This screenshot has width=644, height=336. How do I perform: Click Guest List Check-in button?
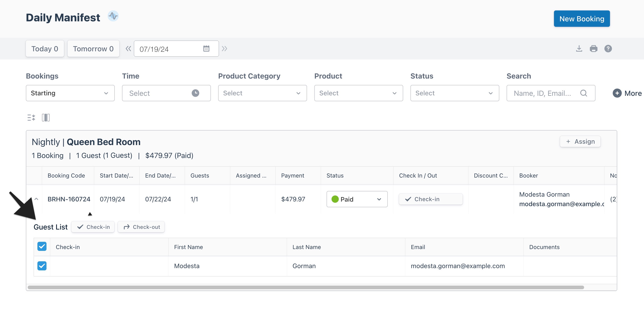click(93, 227)
